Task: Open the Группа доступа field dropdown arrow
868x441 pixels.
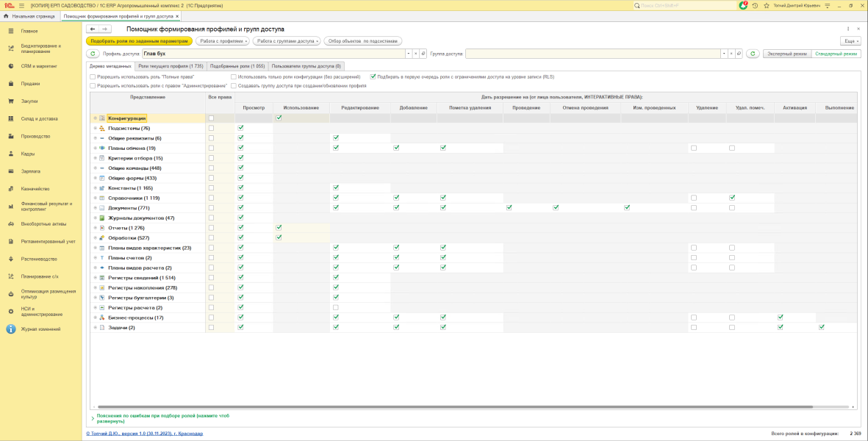Action: 723,54
